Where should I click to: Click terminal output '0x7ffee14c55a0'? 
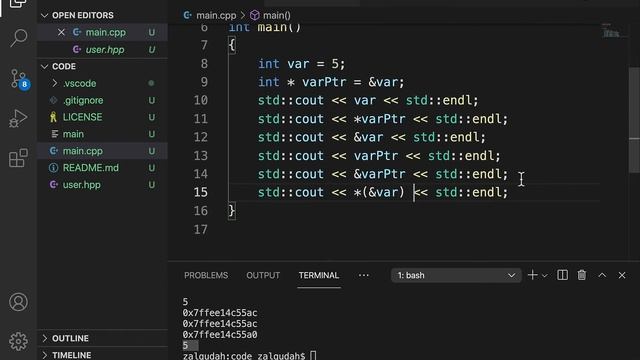point(220,335)
